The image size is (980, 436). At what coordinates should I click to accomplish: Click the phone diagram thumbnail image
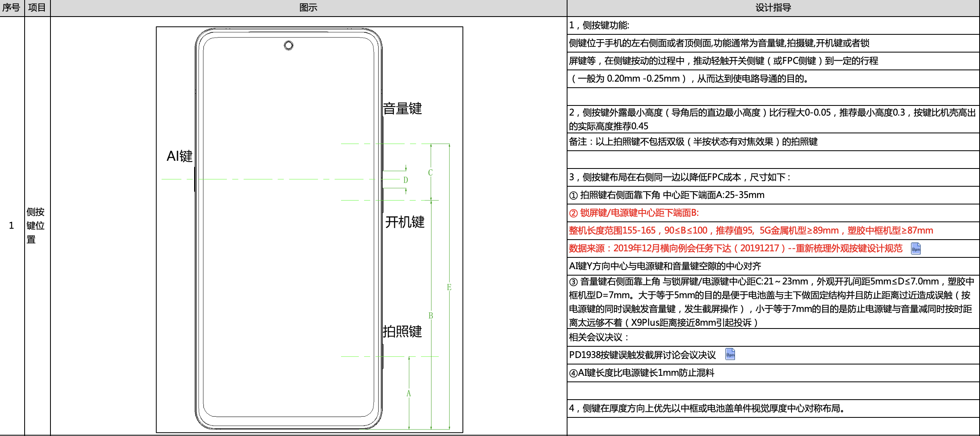(x=310, y=230)
